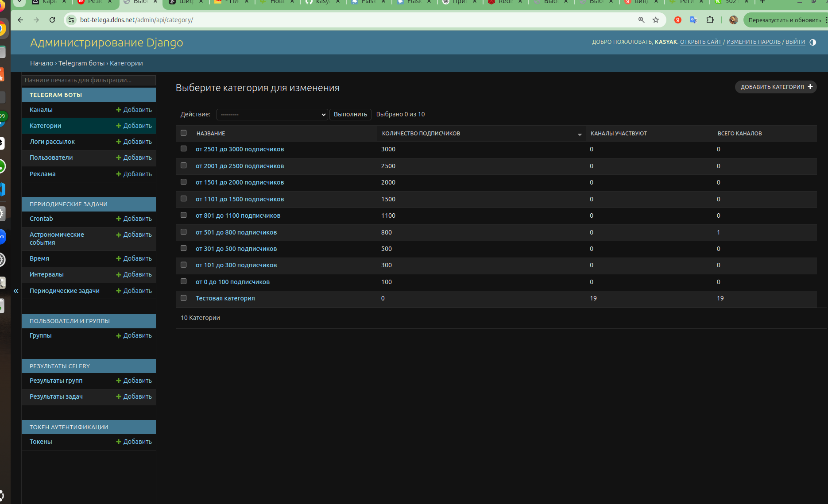Open Пользователи in the sidebar

point(51,158)
